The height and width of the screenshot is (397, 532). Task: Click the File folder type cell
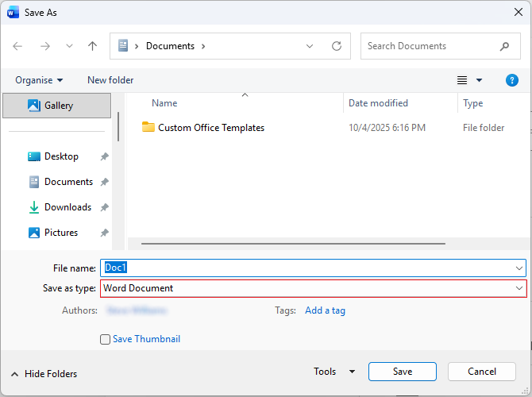pos(484,128)
